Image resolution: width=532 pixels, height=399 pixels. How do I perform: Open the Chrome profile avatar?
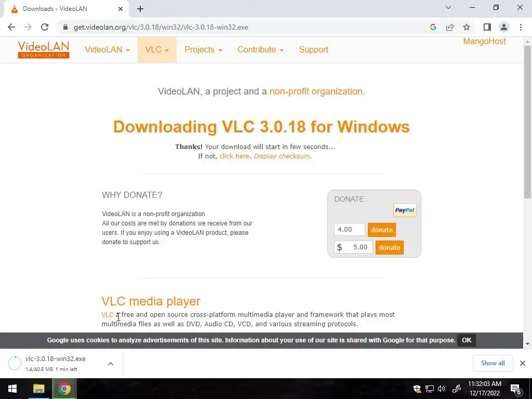click(504, 27)
